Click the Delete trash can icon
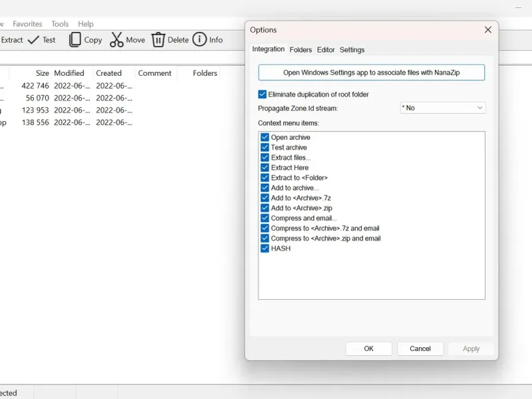 tap(158, 40)
